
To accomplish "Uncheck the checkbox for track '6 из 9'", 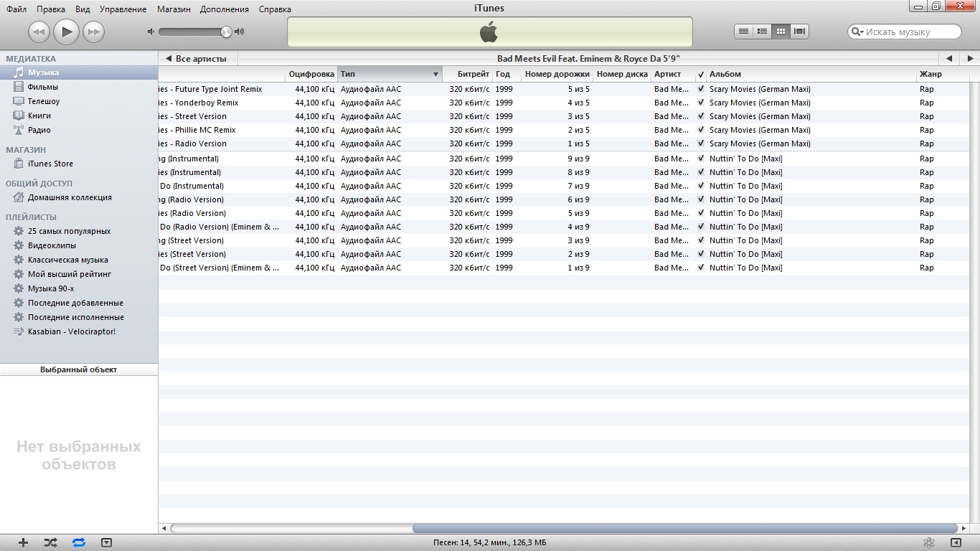I will [x=701, y=199].
